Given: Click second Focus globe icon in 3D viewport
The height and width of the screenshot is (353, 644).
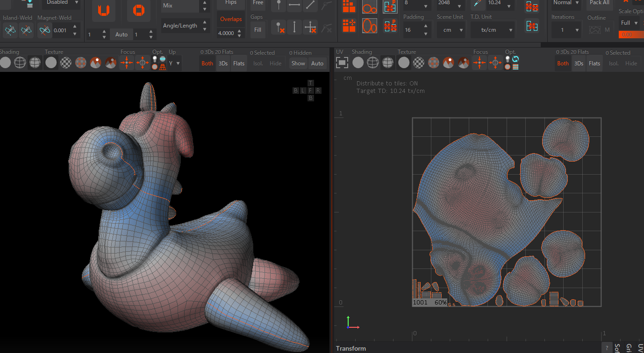Looking at the screenshot, I should [x=143, y=62].
